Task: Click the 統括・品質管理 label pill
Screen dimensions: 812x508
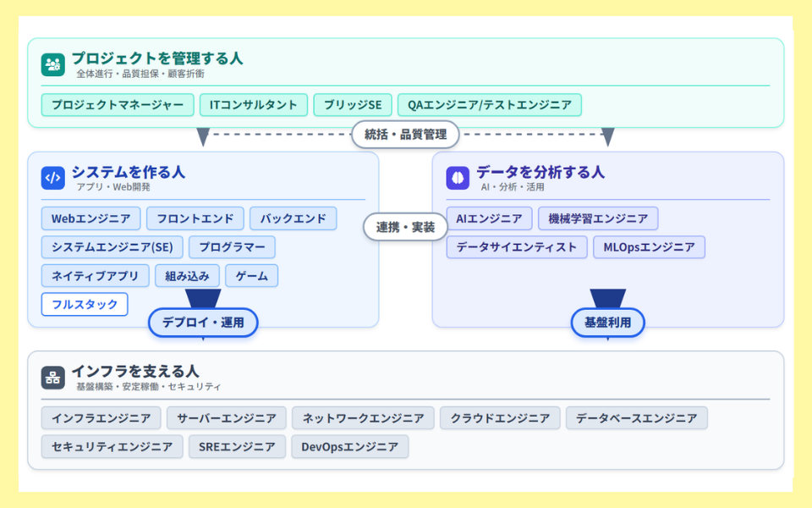Action: 405,135
